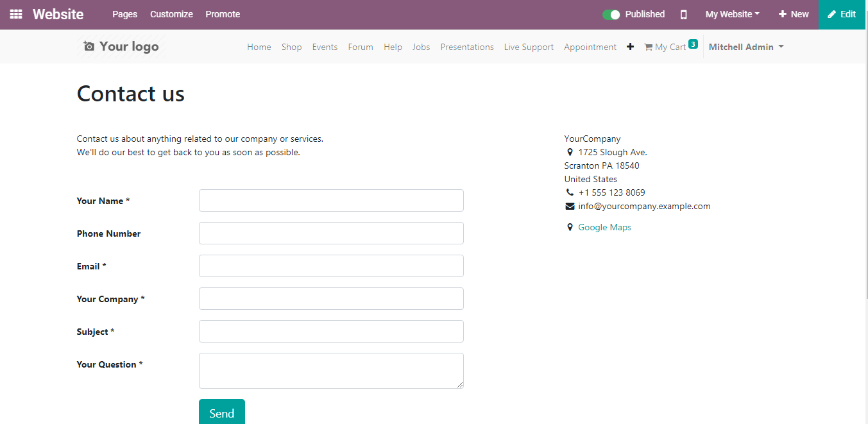Screen dimensions: 868x424
Task: Toggle the Published switch off
Action: point(611,14)
